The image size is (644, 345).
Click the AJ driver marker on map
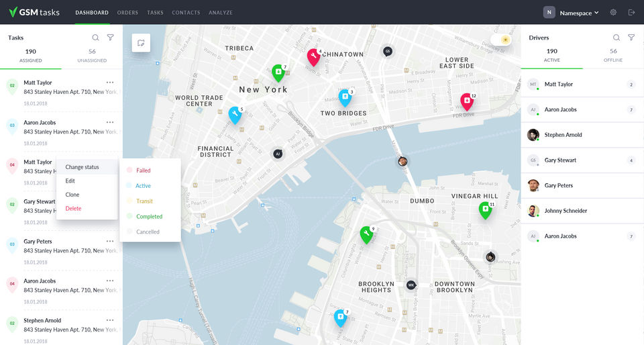click(278, 154)
